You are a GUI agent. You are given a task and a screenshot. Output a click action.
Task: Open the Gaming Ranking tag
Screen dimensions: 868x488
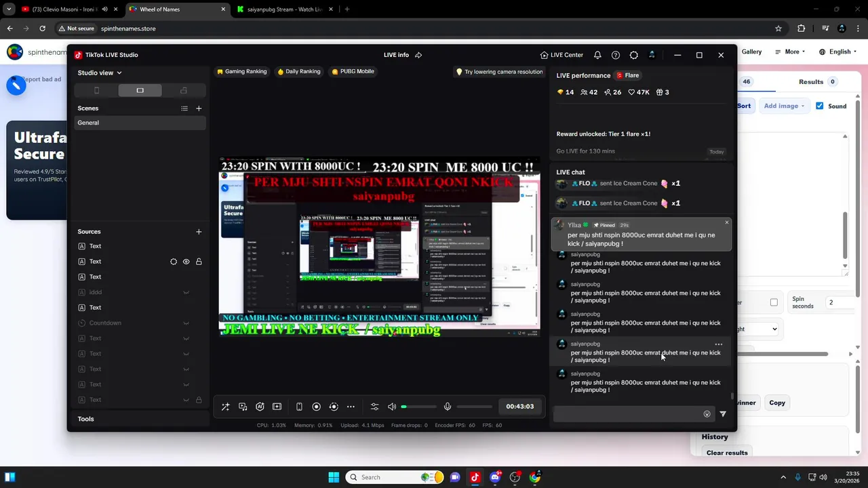click(241, 71)
